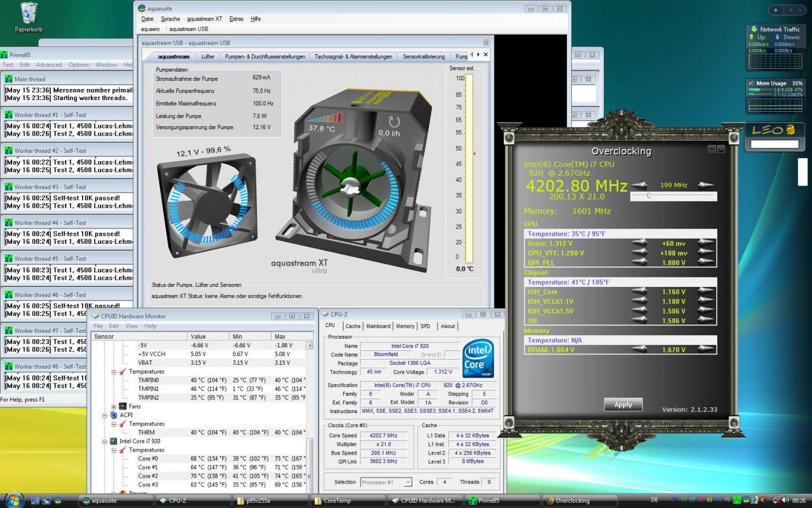812x508 pixels.
Task: Switch to the Mainboard tab in CPU-Z
Action: click(x=378, y=326)
